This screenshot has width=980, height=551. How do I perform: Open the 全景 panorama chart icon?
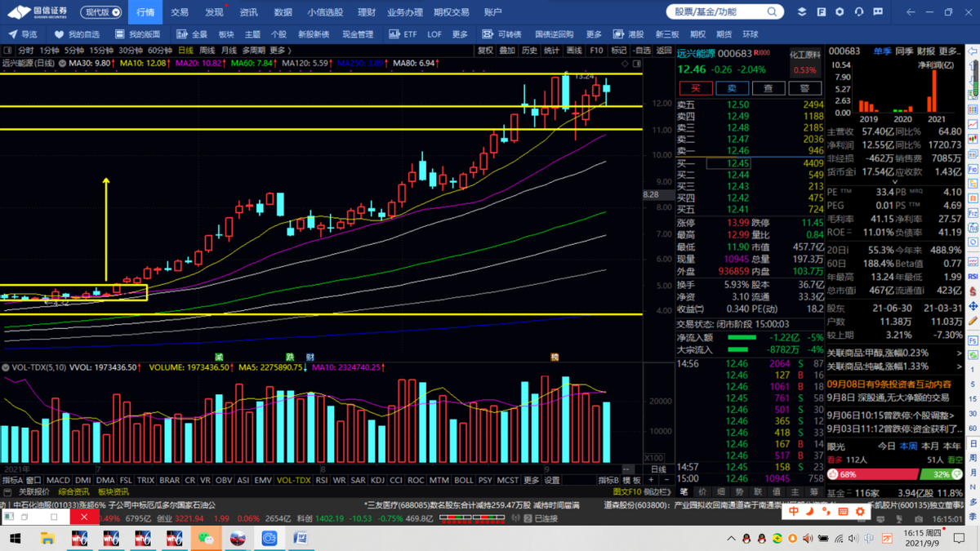point(182,34)
